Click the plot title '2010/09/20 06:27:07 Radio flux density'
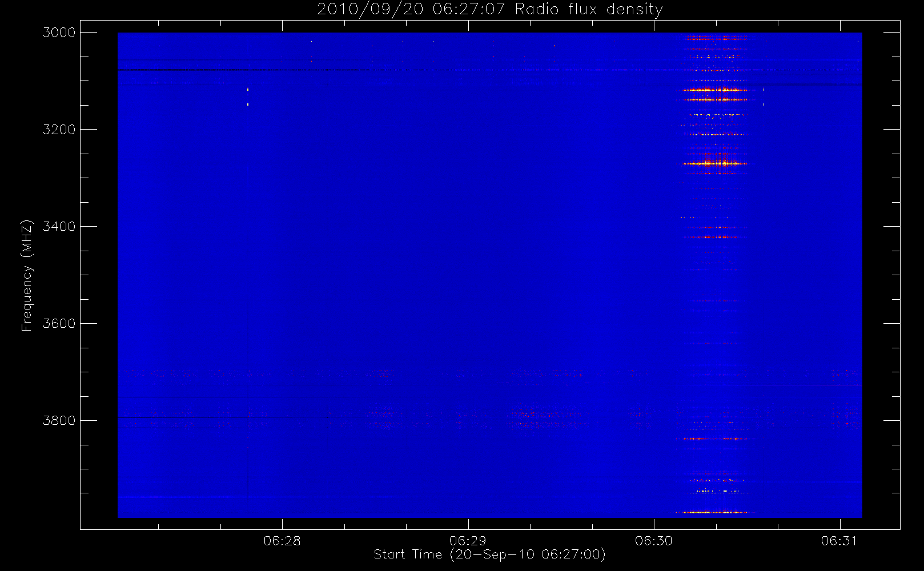 click(x=489, y=10)
